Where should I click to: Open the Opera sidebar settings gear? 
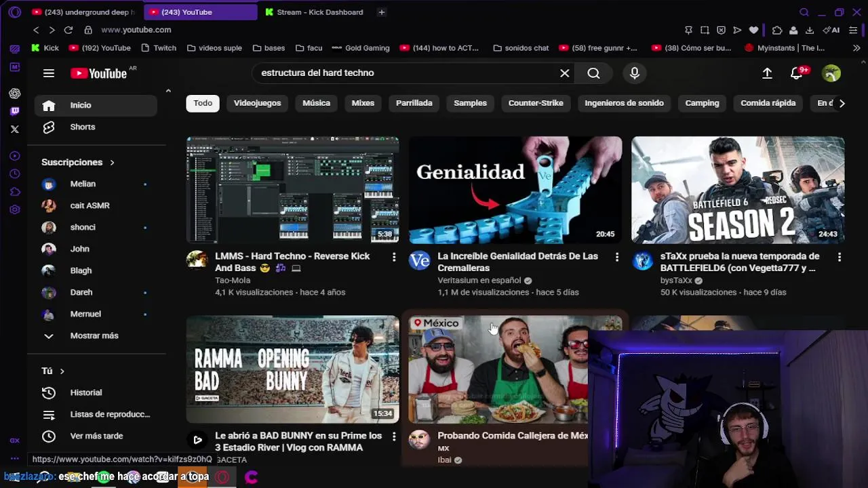pos(15,209)
